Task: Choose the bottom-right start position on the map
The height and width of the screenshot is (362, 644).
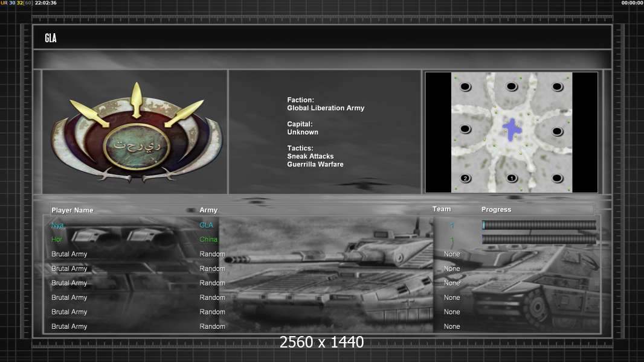Action: (558, 178)
